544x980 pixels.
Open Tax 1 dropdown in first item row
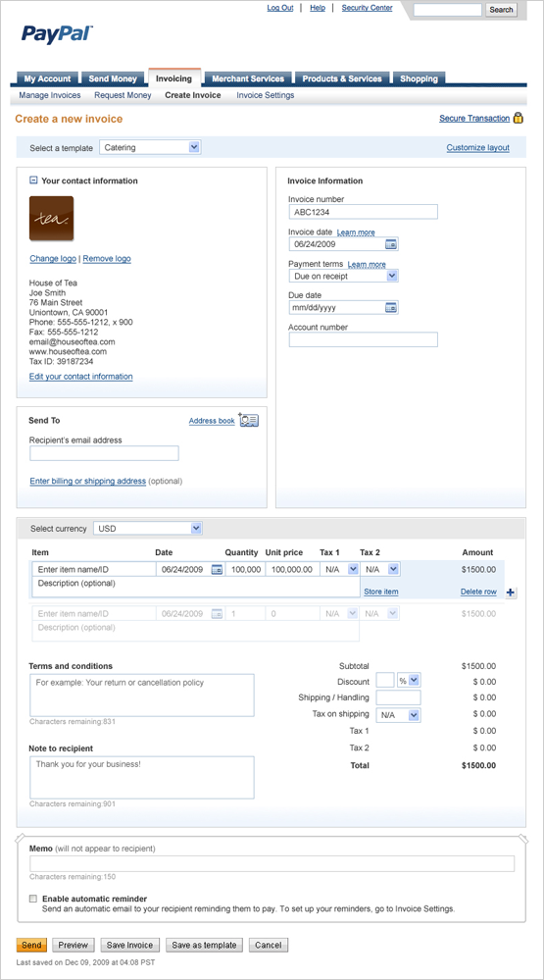[340, 569]
